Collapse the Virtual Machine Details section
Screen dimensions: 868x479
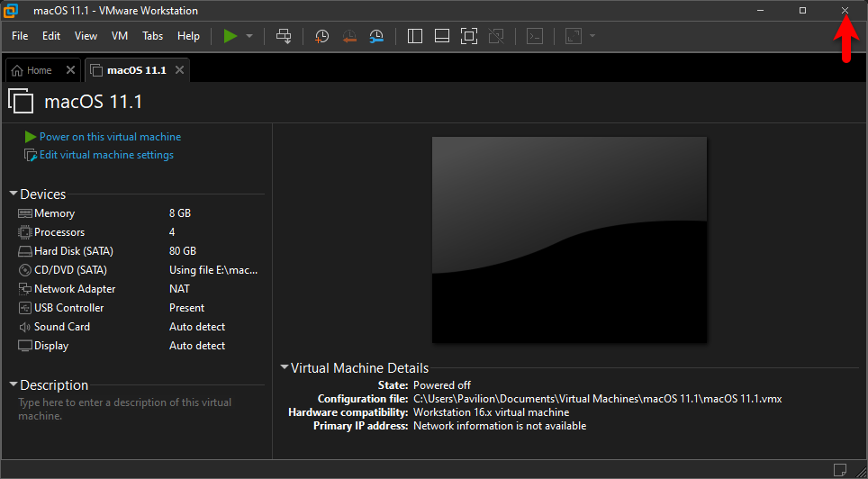[x=285, y=367]
